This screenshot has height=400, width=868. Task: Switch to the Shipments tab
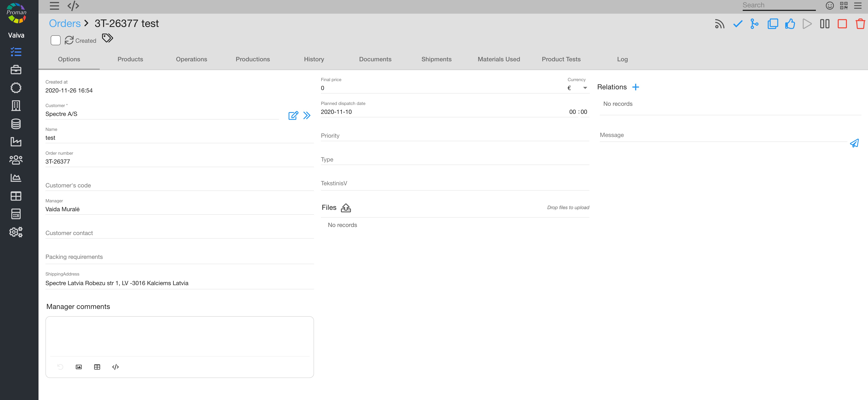click(436, 59)
